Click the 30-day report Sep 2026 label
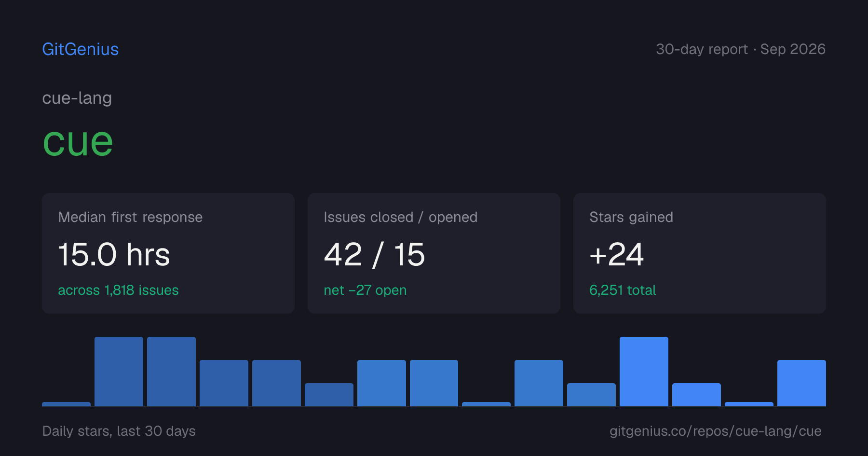The height and width of the screenshot is (456, 868). tap(741, 49)
